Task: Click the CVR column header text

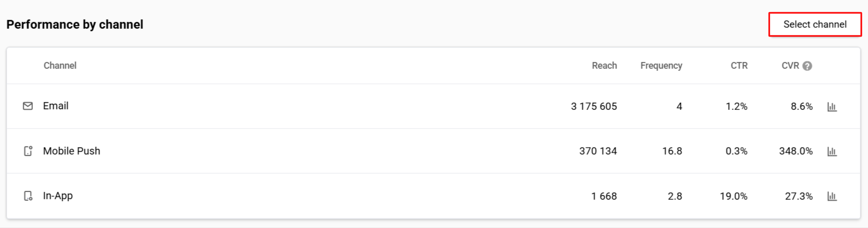Action: pos(790,65)
